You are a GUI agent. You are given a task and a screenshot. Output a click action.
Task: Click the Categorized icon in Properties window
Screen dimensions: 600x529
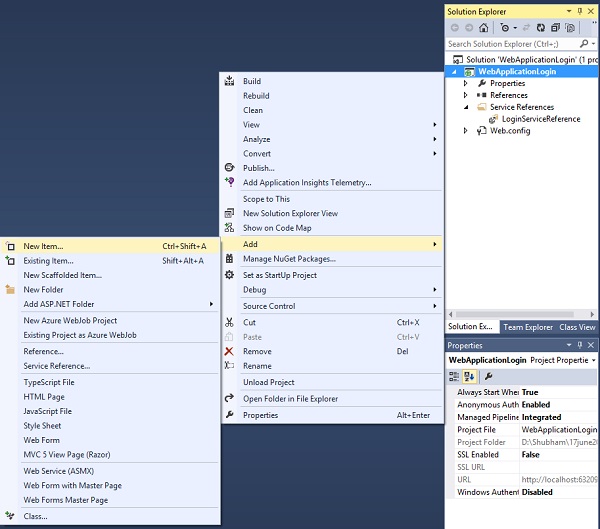tap(454, 376)
